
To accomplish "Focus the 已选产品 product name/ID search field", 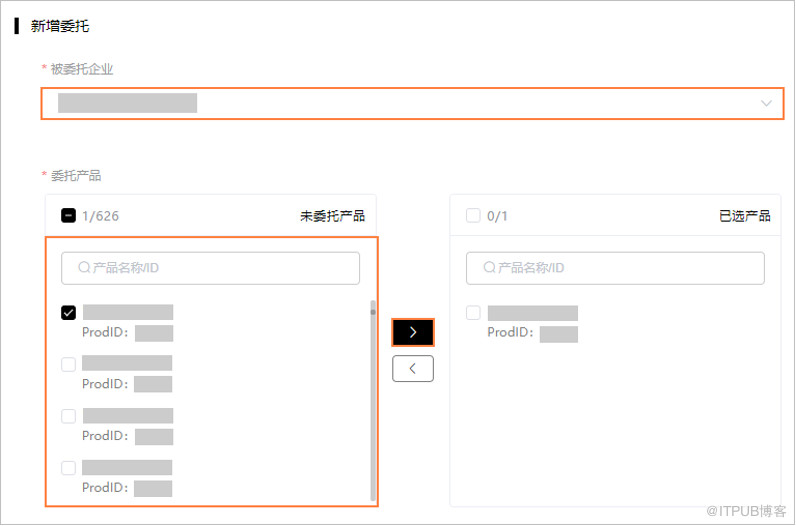I will pyautogui.click(x=615, y=268).
